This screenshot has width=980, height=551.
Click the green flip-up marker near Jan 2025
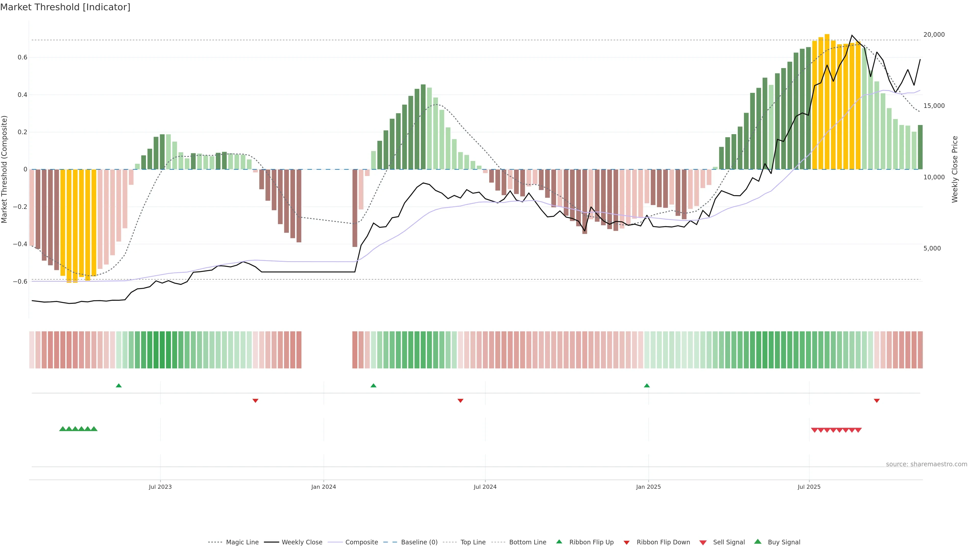tap(647, 386)
